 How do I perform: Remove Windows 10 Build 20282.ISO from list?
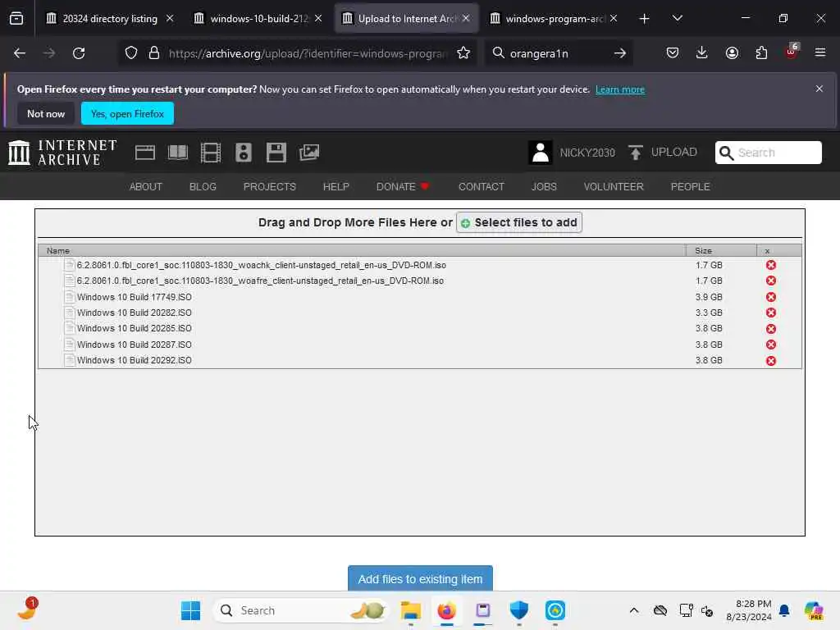coord(771,313)
